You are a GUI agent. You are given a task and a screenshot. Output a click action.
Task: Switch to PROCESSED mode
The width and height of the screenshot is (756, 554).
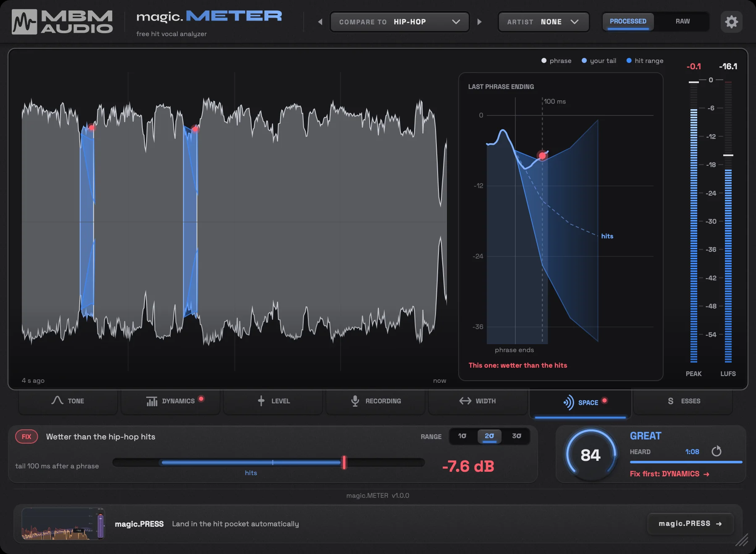[628, 21]
